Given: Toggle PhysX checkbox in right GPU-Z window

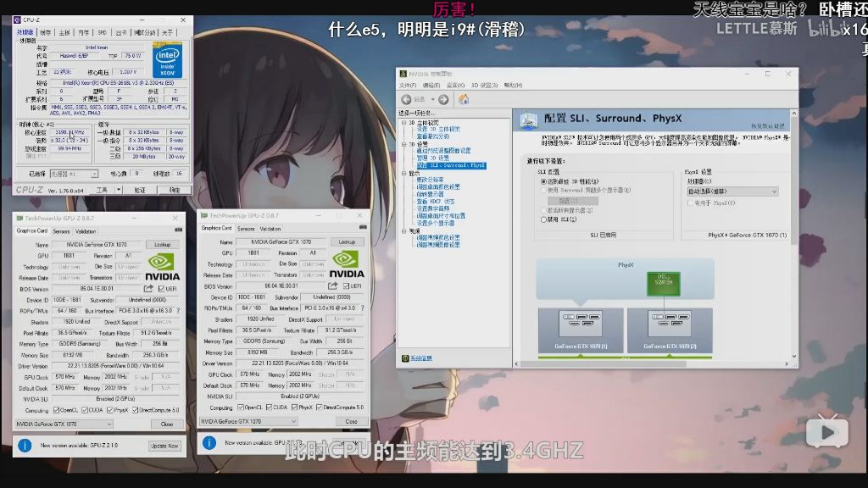Looking at the screenshot, I should [x=294, y=408].
